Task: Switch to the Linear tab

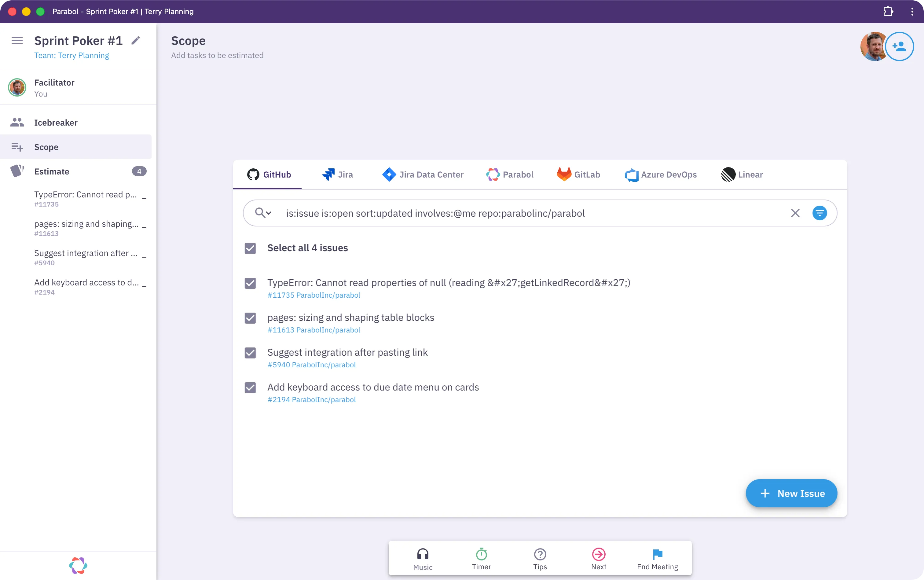Action: (742, 174)
